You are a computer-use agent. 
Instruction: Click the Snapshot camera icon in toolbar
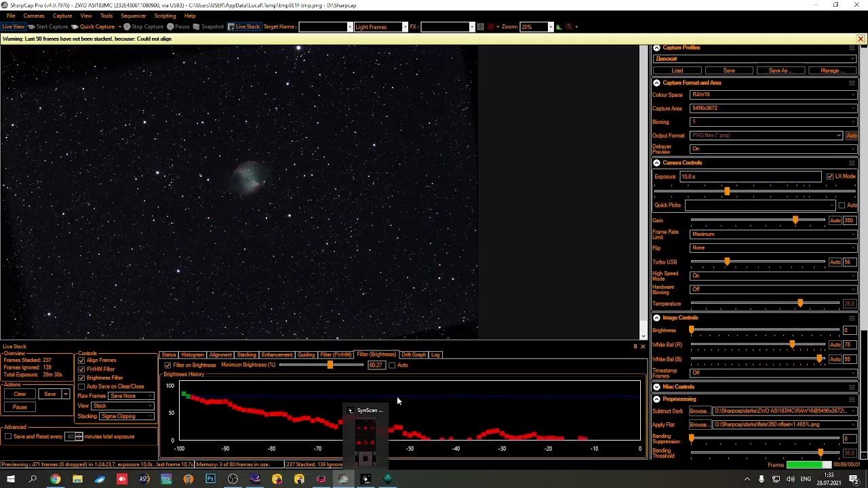[x=197, y=27]
